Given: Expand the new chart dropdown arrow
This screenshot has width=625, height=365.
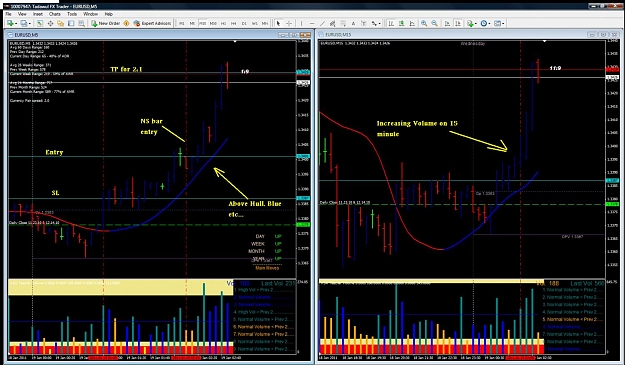Looking at the screenshot, I should point(16,24).
